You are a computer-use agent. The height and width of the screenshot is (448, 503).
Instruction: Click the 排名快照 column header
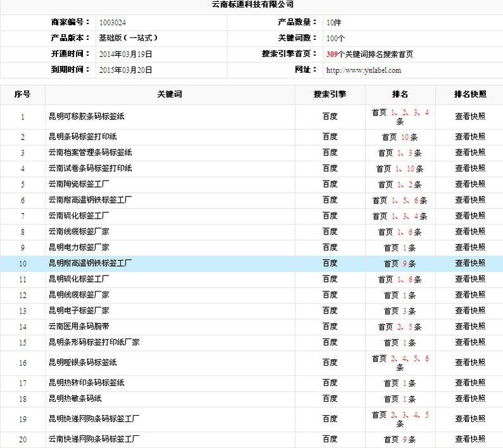tap(470, 94)
